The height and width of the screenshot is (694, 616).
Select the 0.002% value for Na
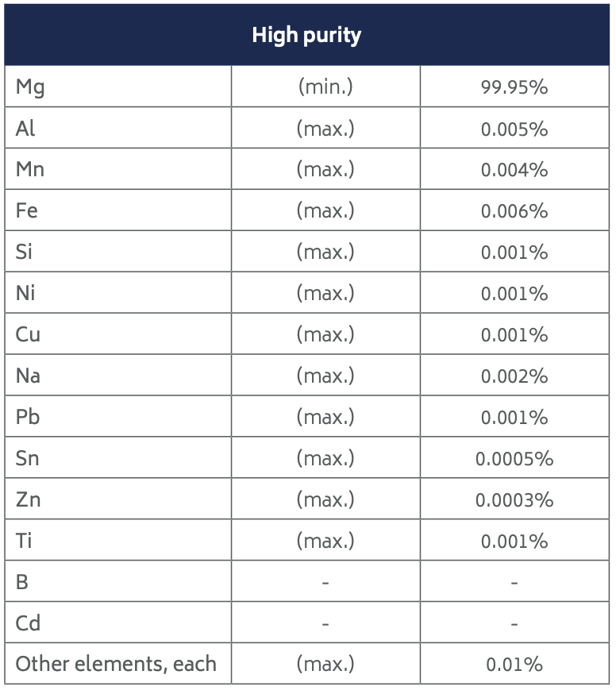click(514, 376)
